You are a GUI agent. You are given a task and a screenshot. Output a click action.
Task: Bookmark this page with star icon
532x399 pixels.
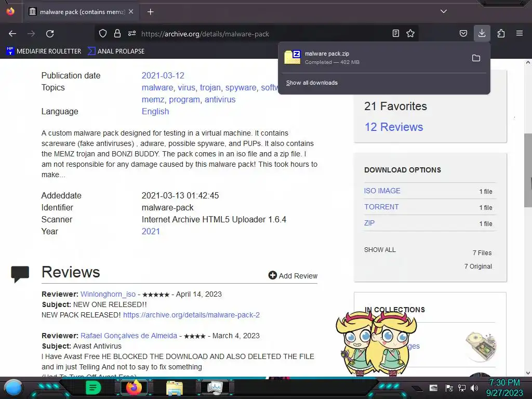pyautogui.click(x=410, y=33)
